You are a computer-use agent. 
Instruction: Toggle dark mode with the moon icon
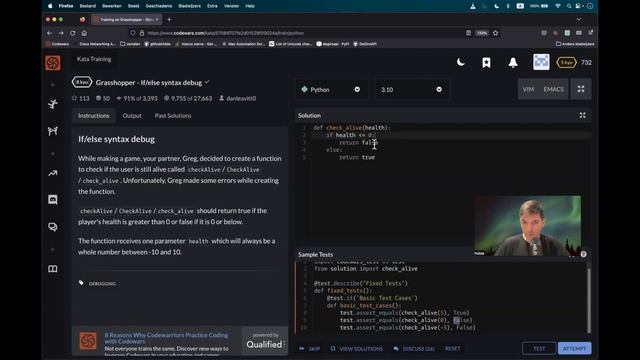[461, 62]
